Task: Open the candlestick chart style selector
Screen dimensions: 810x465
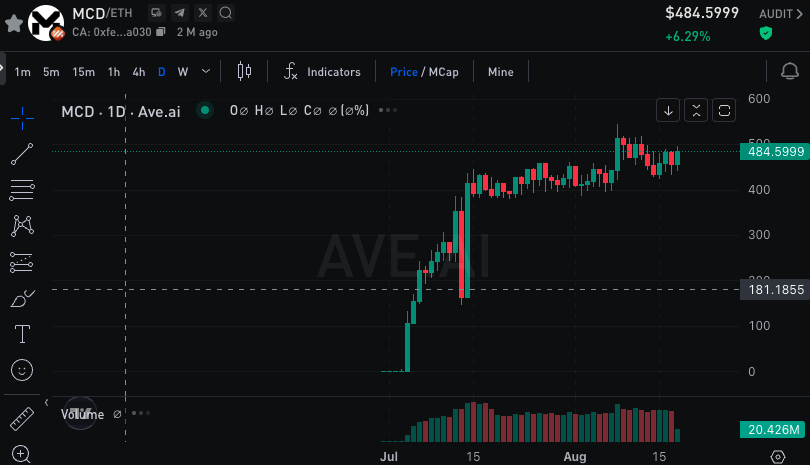Action: [x=244, y=72]
